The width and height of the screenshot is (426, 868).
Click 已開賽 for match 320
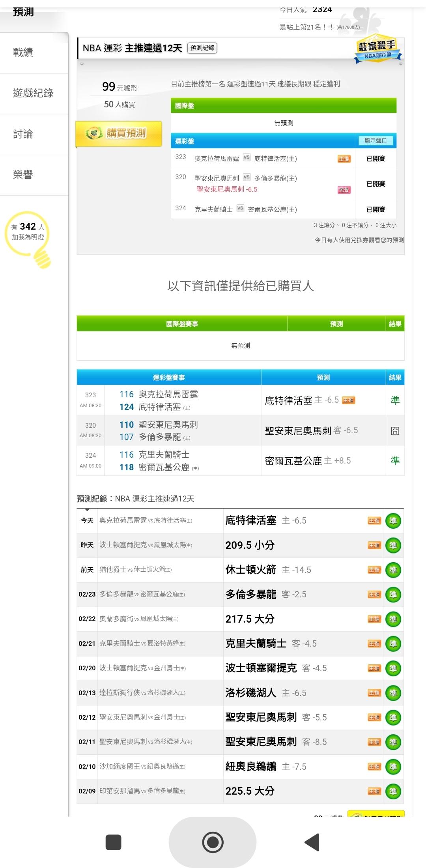(x=376, y=184)
